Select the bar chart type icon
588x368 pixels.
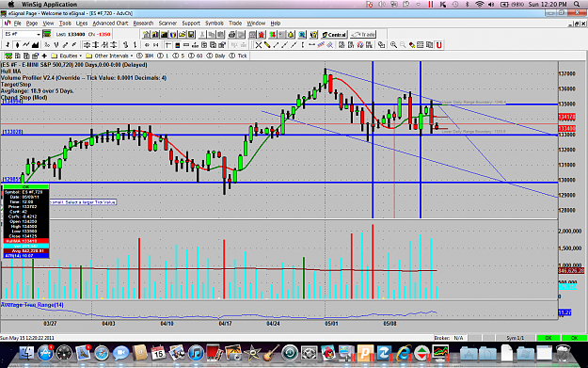pos(8,45)
